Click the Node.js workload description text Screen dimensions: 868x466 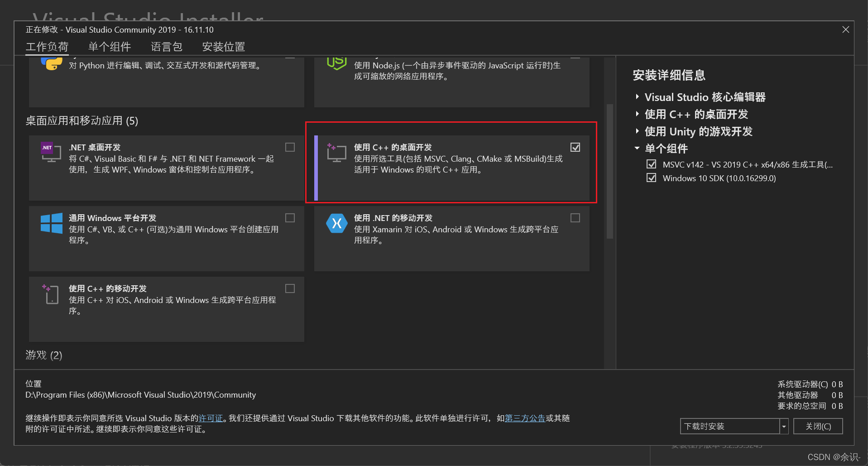pyautogui.click(x=457, y=71)
